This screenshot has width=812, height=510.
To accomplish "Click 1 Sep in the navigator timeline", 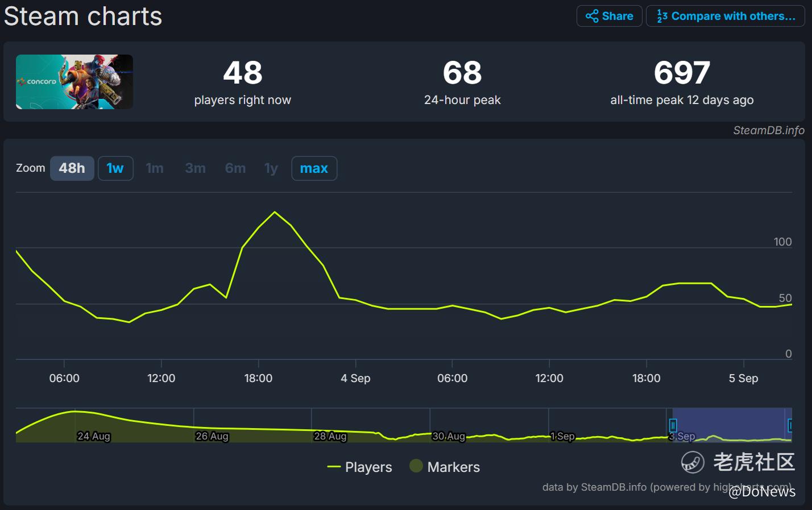I will click(x=562, y=436).
